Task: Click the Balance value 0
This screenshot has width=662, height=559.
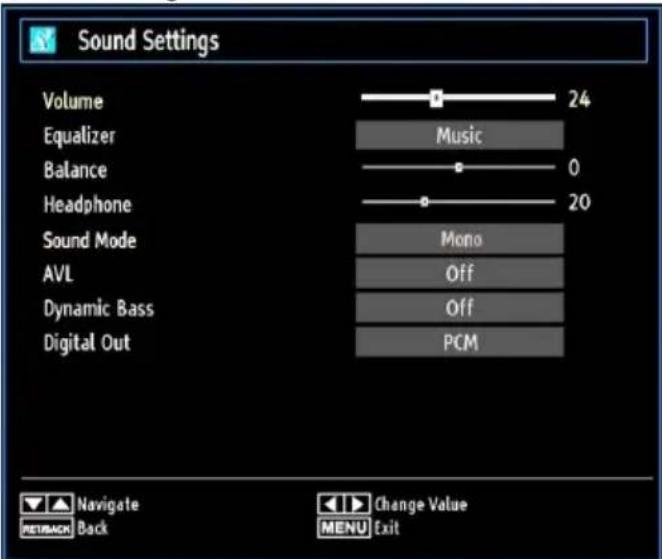Action: coord(574,168)
